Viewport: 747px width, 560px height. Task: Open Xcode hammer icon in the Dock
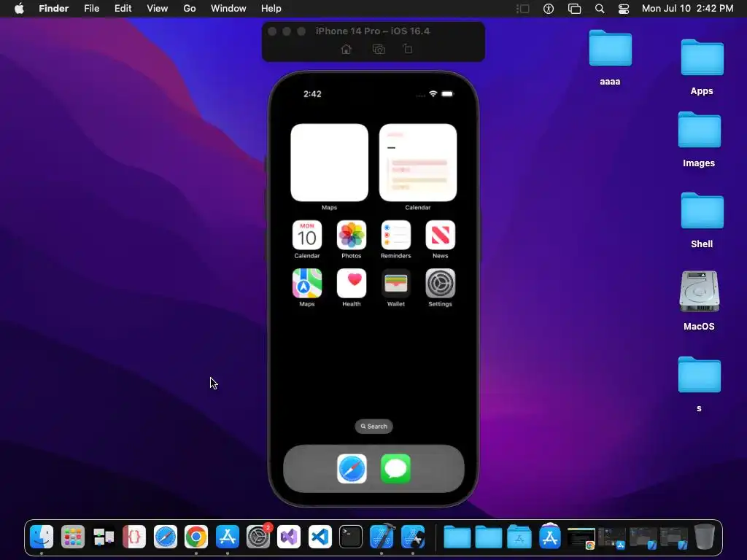[382, 536]
